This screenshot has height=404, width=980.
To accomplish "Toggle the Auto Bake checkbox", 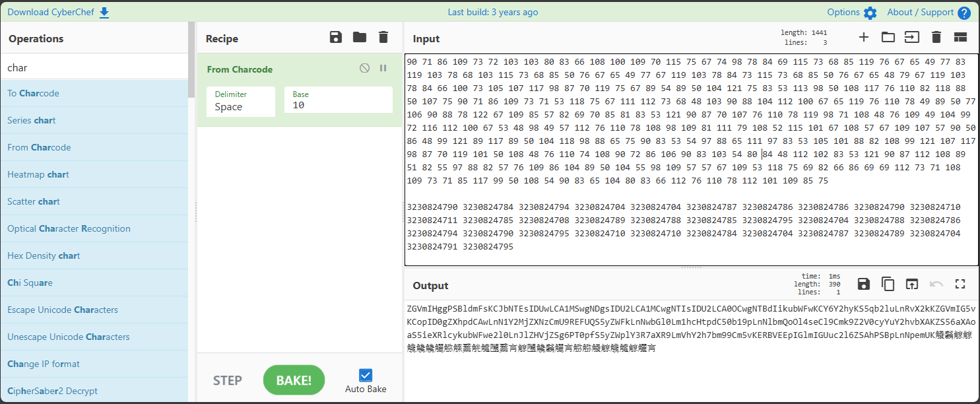I will coord(366,376).
